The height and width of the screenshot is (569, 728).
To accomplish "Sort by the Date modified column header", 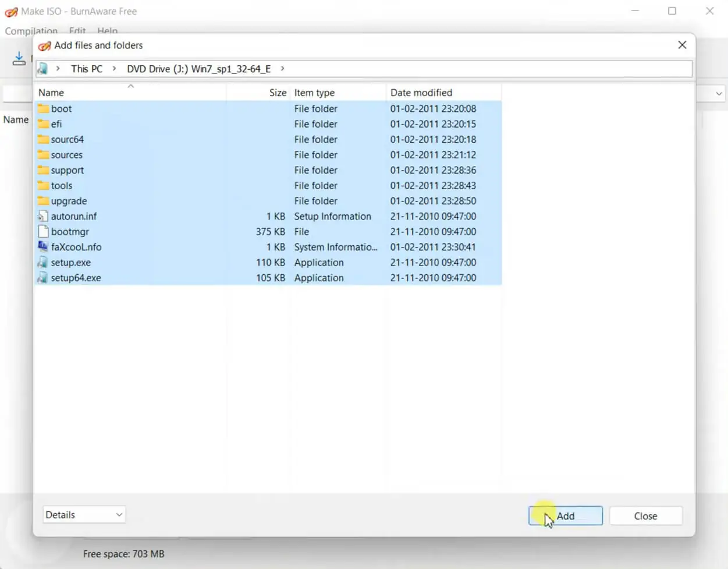I will (443, 93).
